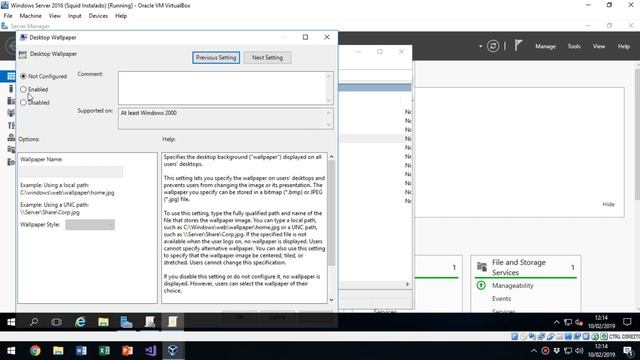Image resolution: width=640 pixels, height=360 pixels.
Task: Click the Wallpaper Name input field
Action: point(71,171)
